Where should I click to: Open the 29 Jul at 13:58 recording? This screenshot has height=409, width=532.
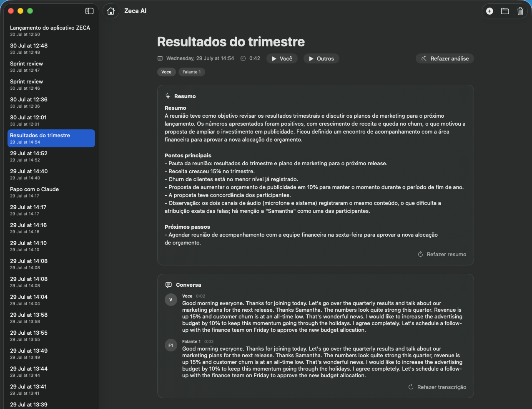point(51,318)
